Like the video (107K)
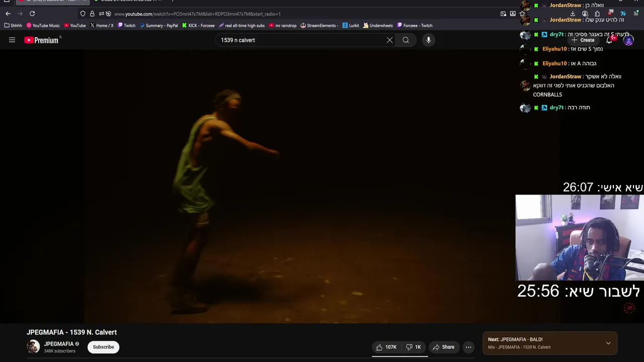 click(x=386, y=347)
